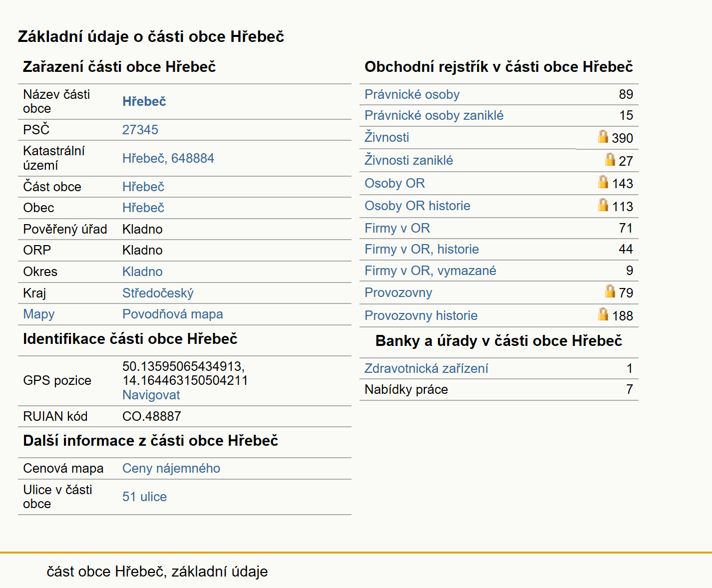Image resolution: width=712 pixels, height=588 pixels.
Task: Open Firmy v OR, vymazané
Action: pyautogui.click(x=430, y=271)
